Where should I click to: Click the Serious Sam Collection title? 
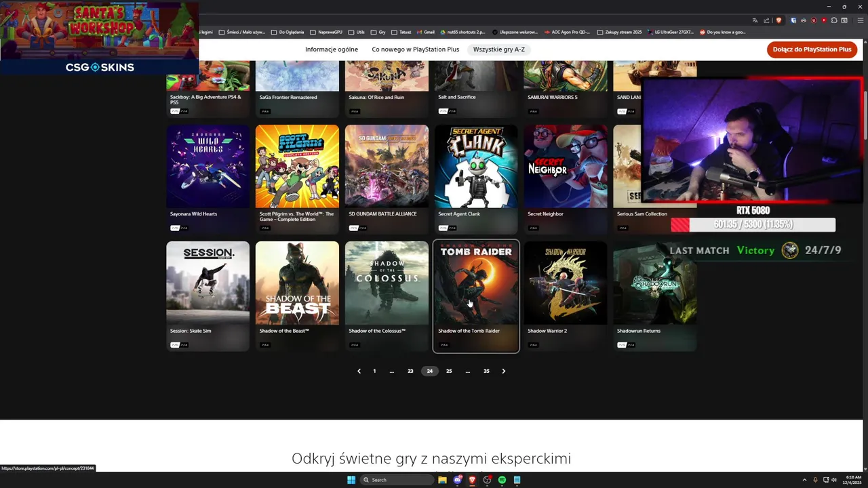(x=642, y=214)
